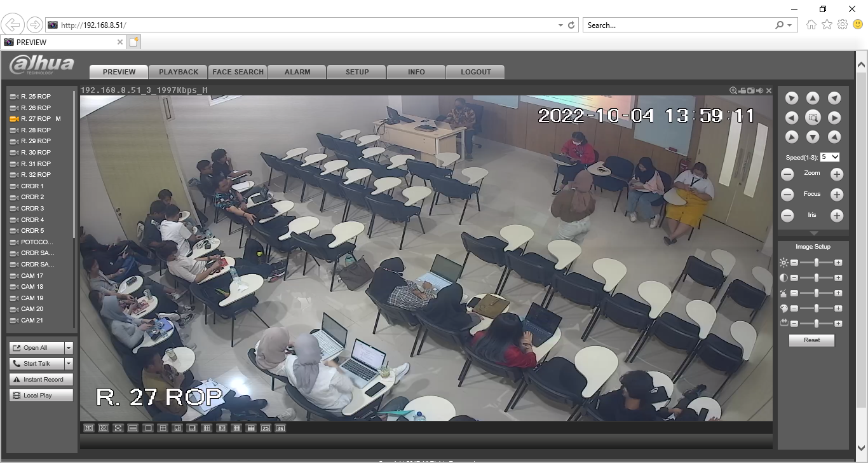
Task: Enable digital zoom on video window
Action: point(733,91)
